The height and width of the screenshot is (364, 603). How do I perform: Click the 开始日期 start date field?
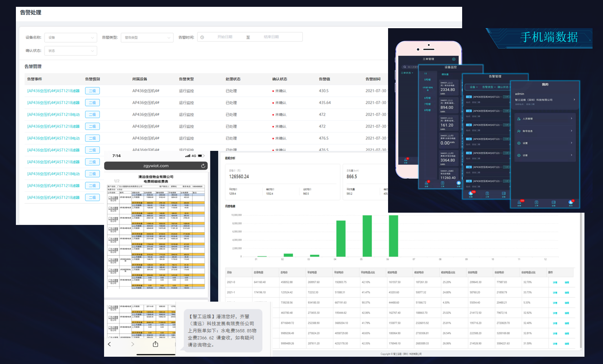(x=224, y=37)
